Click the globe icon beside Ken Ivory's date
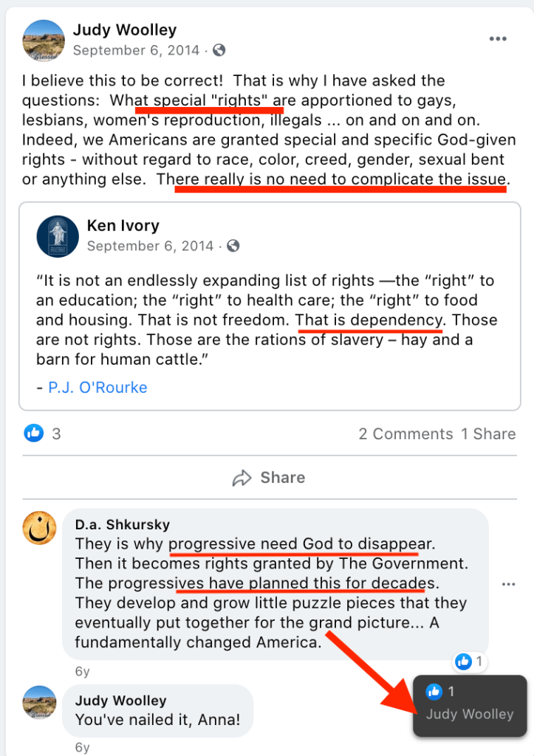 (x=233, y=246)
